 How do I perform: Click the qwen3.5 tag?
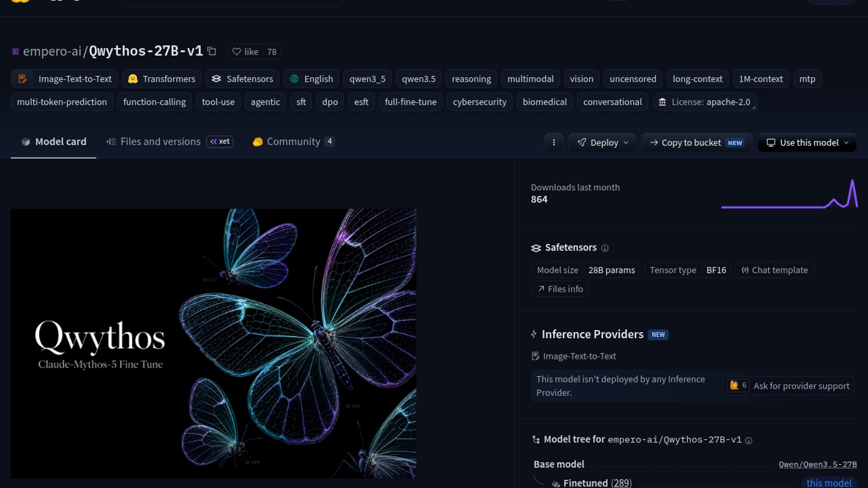coord(419,79)
